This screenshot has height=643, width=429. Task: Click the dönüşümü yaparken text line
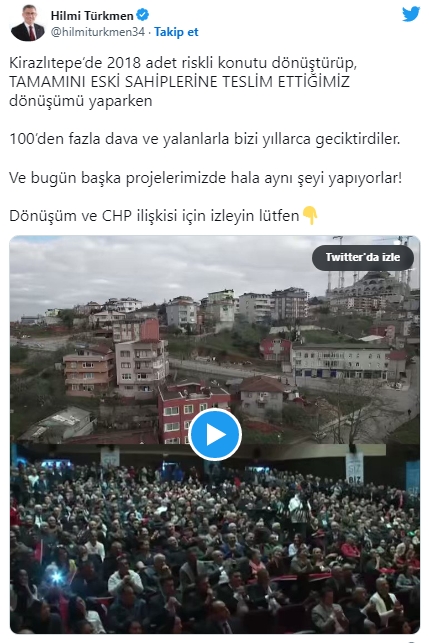coord(80,101)
